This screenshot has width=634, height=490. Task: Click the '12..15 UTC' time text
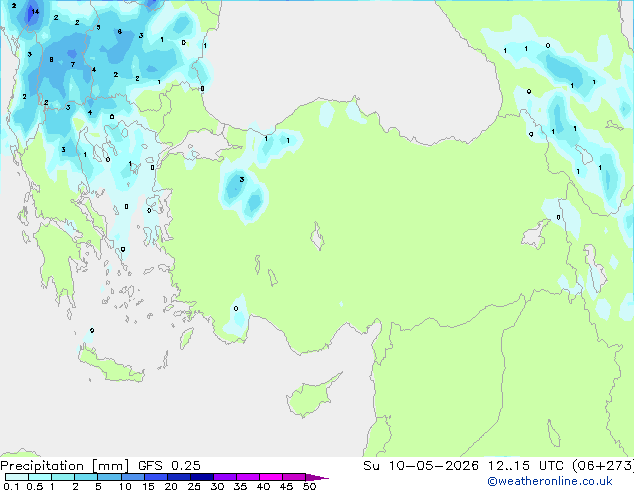coord(526,466)
